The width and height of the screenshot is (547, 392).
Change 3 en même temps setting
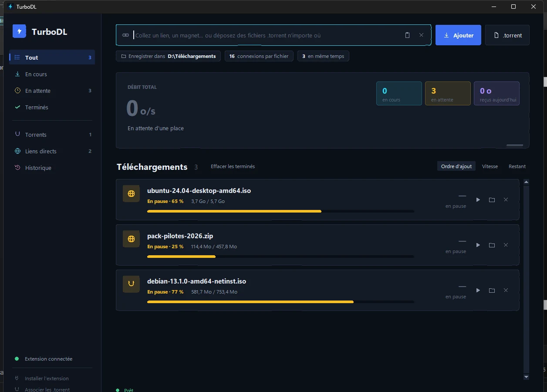tap(323, 56)
